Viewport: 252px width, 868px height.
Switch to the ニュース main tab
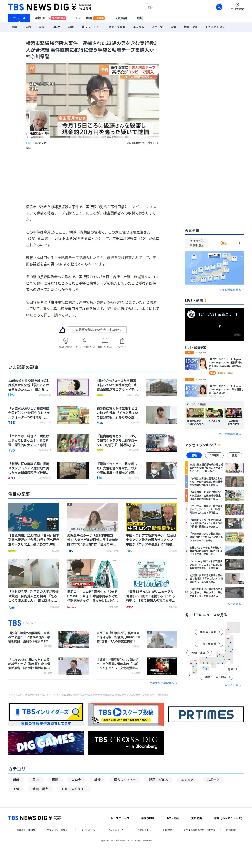[x=19, y=18]
